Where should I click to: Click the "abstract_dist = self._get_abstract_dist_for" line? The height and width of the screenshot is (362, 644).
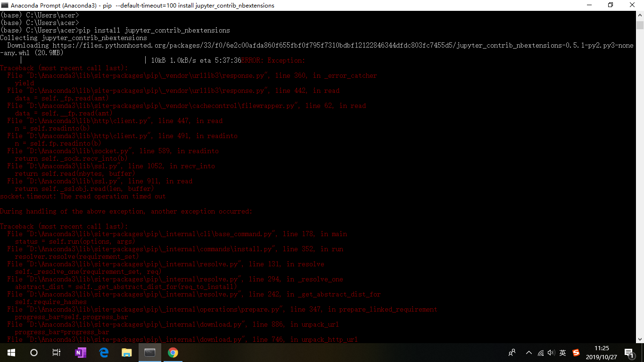[x=126, y=287]
